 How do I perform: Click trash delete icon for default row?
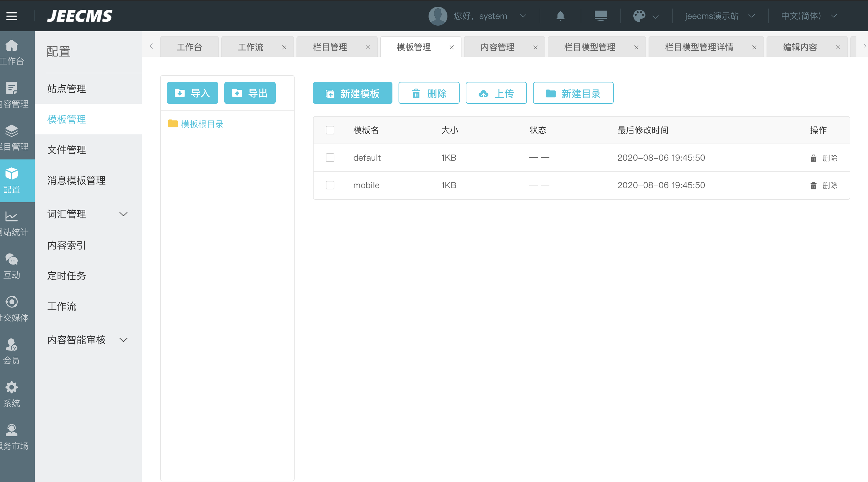[813, 158]
